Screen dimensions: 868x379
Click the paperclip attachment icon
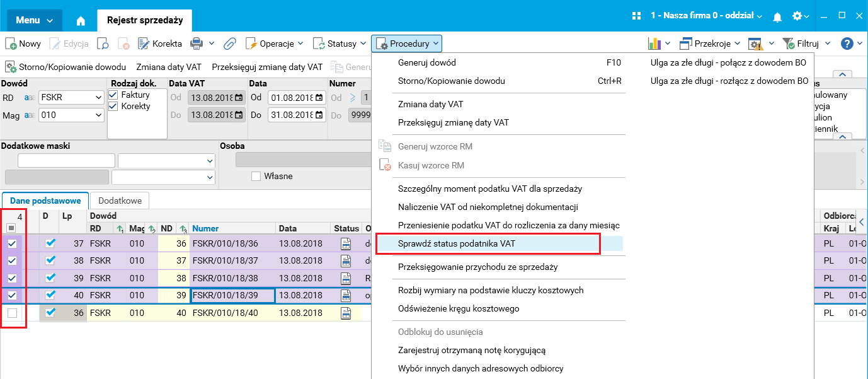coord(230,44)
